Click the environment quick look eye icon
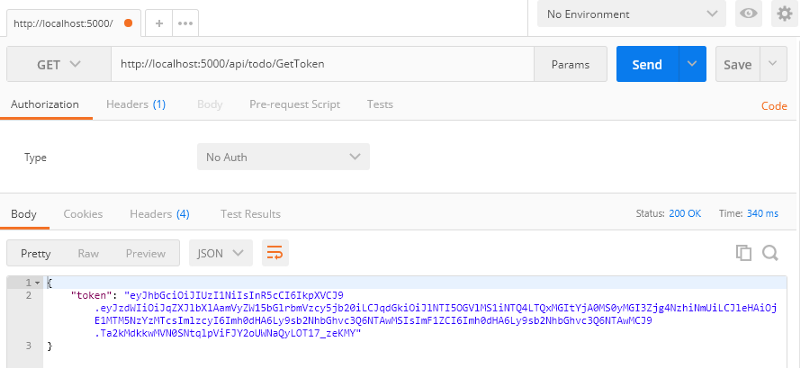The height and width of the screenshot is (368, 800). click(748, 14)
